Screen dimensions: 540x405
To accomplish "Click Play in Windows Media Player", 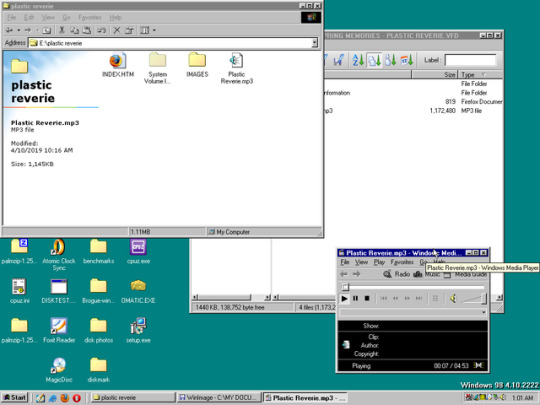I will (344, 299).
